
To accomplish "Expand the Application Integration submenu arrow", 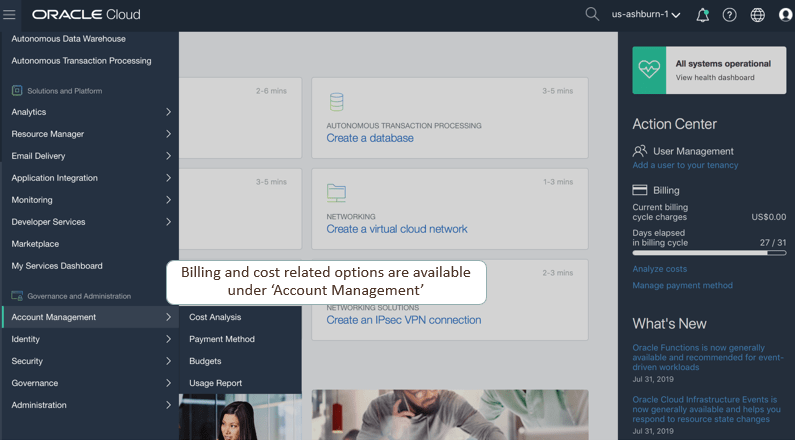I will (x=168, y=178).
